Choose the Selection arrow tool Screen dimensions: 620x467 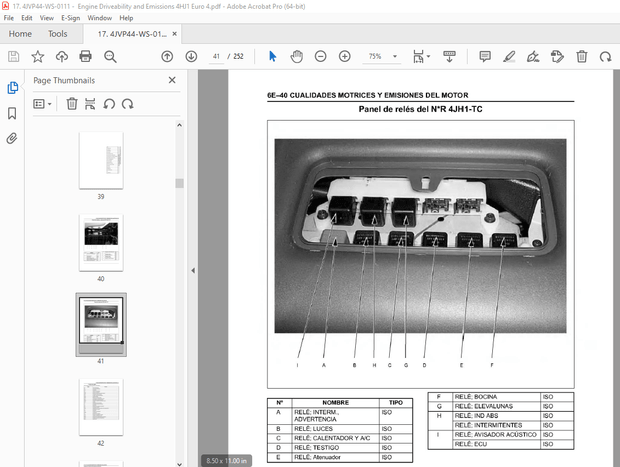pyautogui.click(x=272, y=57)
